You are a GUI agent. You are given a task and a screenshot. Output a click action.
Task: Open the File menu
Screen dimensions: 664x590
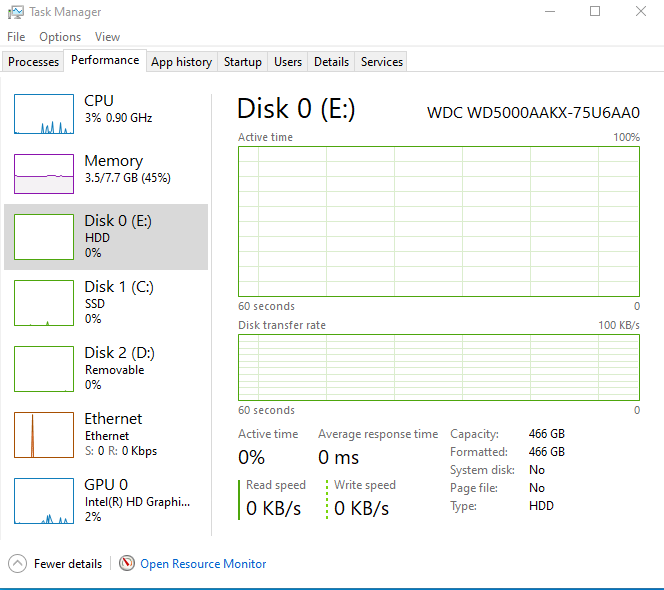(16, 37)
